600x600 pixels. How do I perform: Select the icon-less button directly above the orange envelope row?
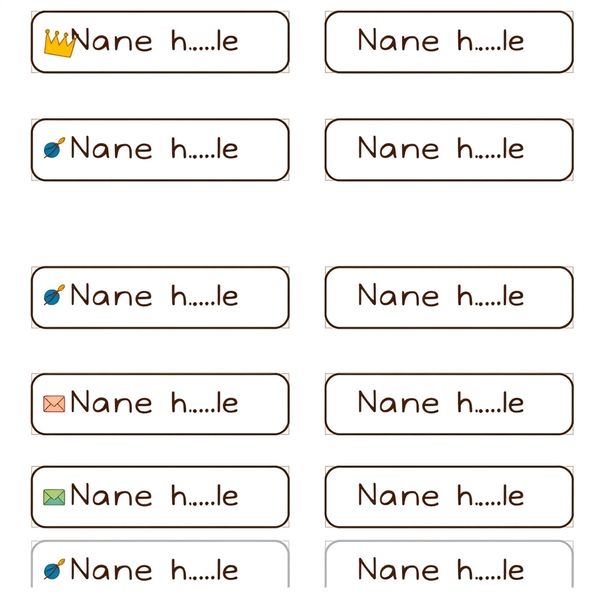click(x=449, y=297)
